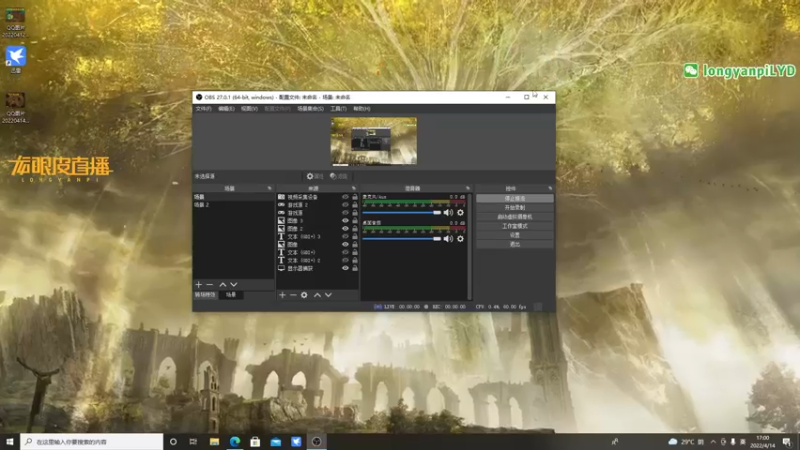Mute the 麦克风/Aux speaker icon

click(x=448, y=213)
